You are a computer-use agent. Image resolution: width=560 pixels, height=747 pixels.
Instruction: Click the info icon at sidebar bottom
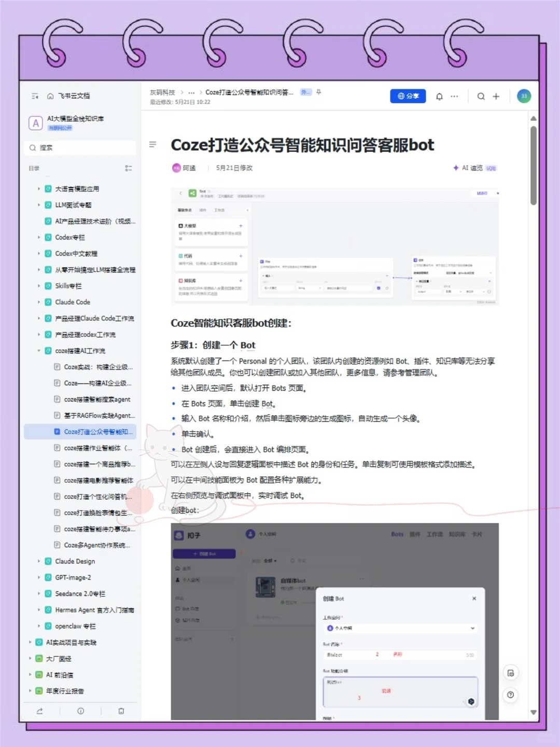click(x=80, y=711)
